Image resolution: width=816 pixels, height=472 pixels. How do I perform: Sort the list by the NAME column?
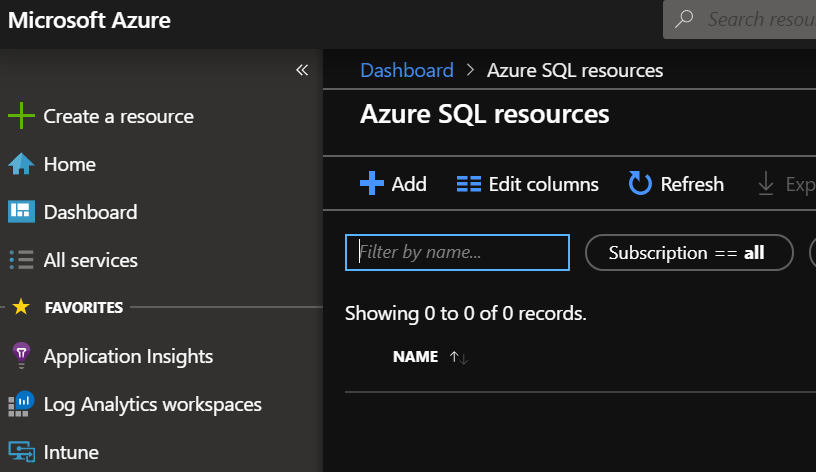point(415,357)
